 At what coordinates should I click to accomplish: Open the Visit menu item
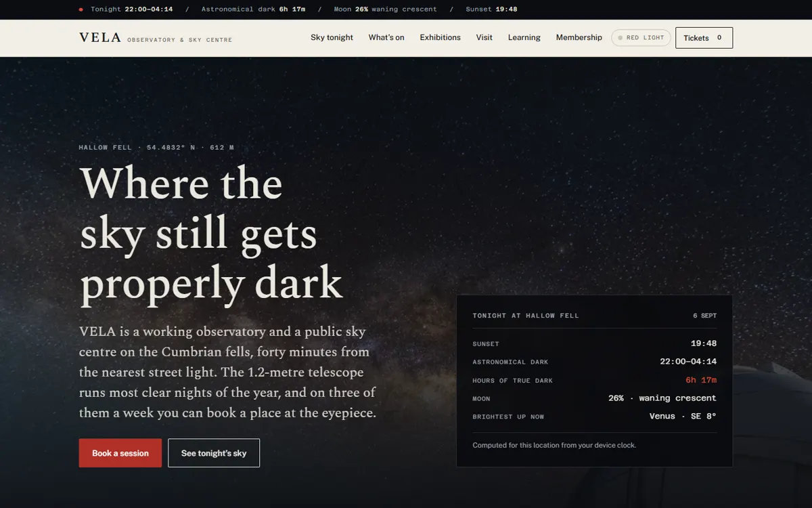click(x=484, y=38)
